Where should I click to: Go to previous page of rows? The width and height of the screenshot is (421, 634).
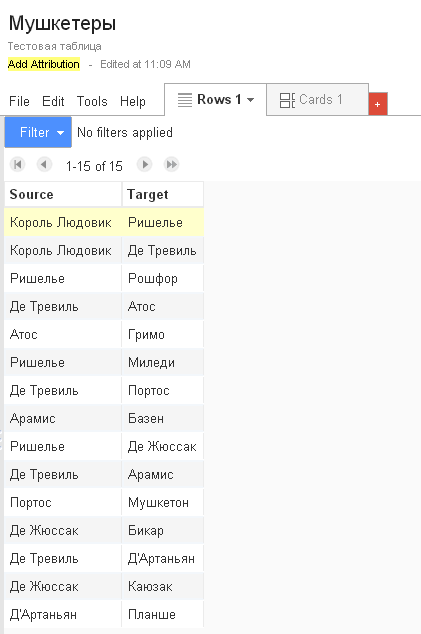click(44, 165)
